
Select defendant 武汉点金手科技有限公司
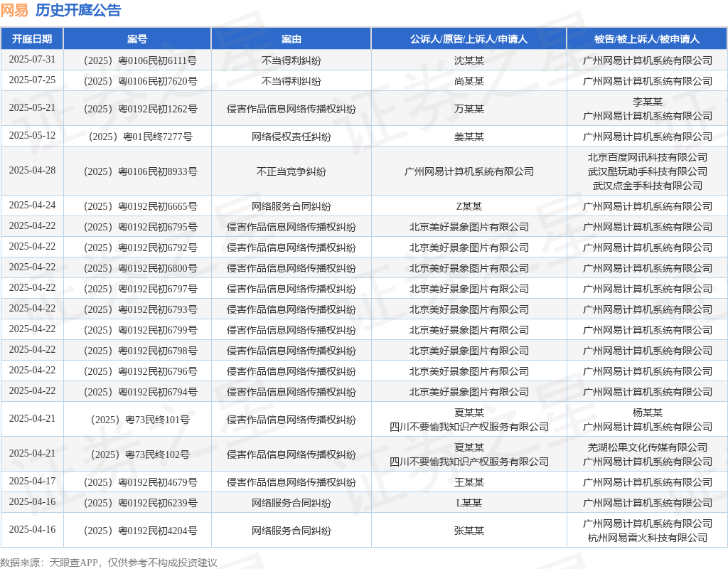pos(647,186)
